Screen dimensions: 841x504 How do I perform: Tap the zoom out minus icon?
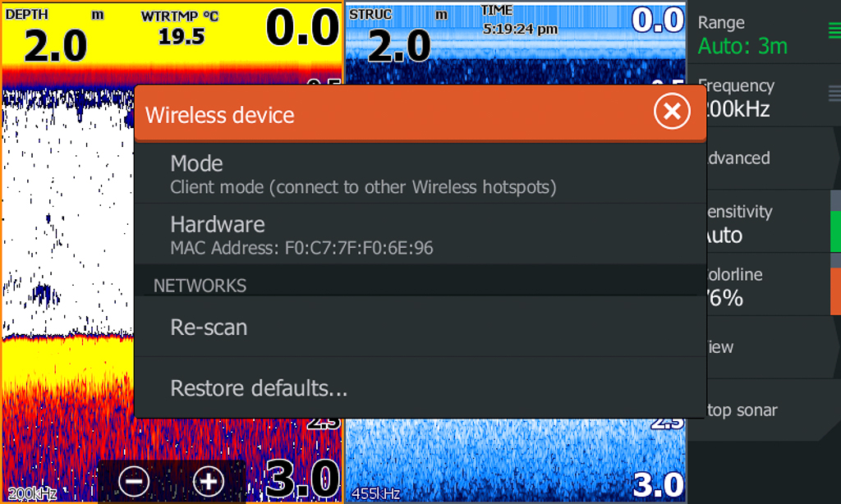pos(134,482)
